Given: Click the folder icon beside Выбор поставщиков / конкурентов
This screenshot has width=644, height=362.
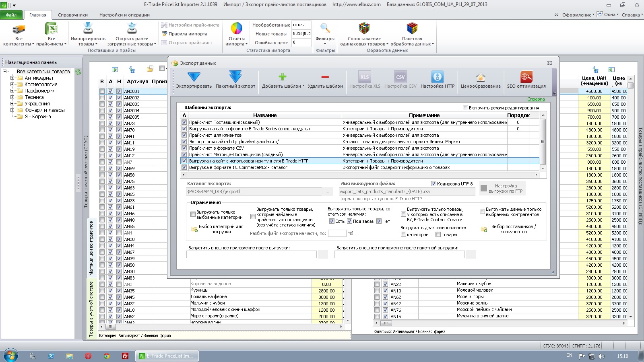Looking at the screenshot, I should [484, 229].
